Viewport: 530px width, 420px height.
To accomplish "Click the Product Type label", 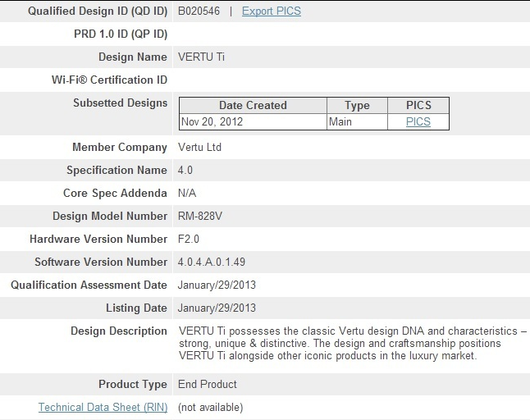I will (133, 384).
